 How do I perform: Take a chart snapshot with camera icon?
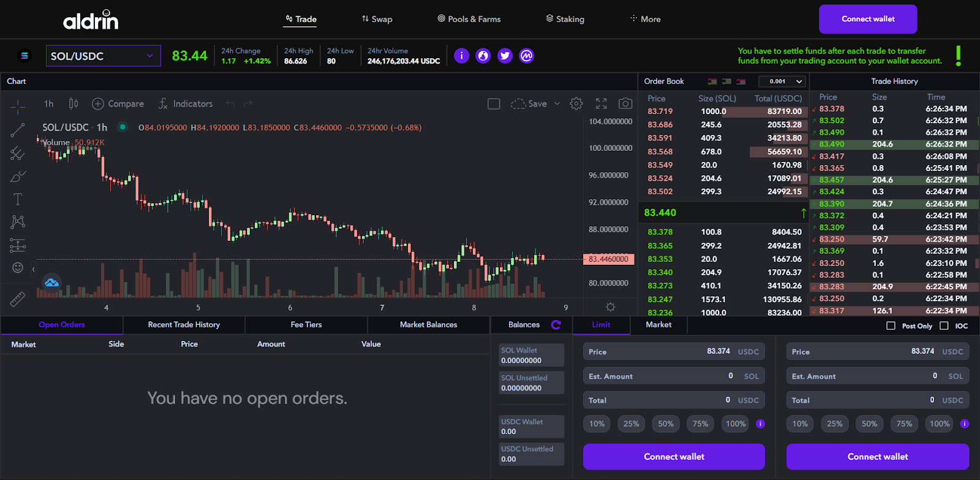point(625,104)
